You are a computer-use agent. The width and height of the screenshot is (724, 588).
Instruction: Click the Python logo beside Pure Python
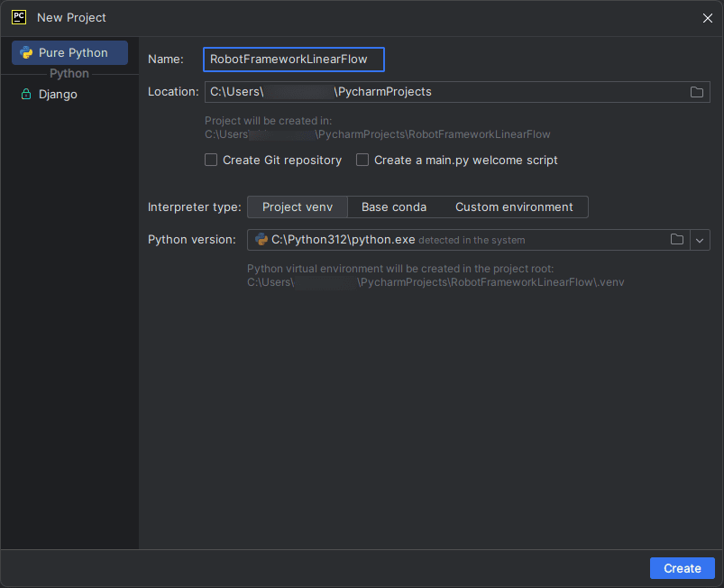(x=26, y=52)
